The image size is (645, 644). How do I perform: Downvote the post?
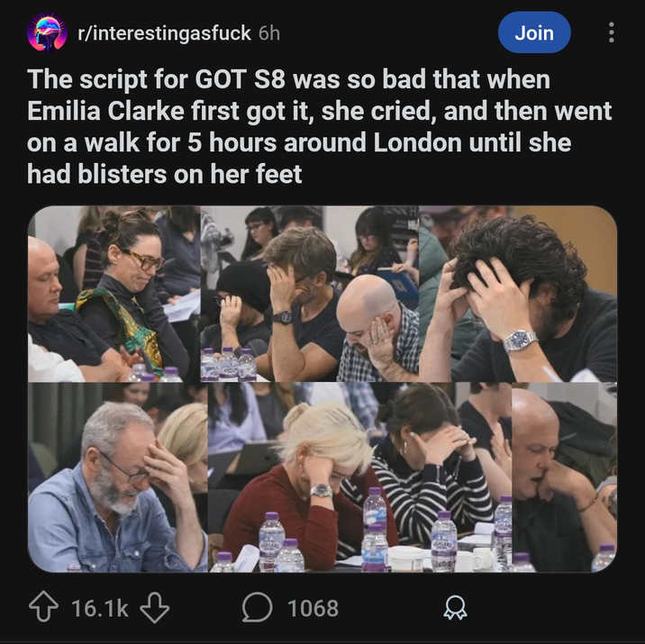point(155,609)
